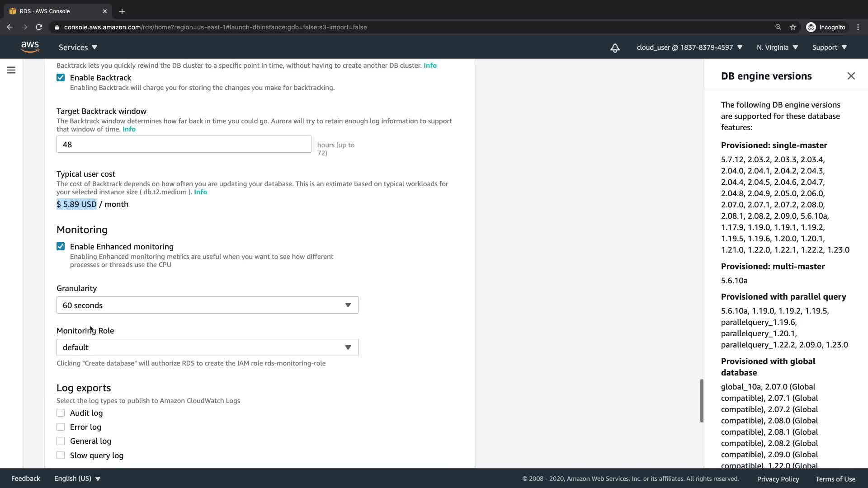Close the DB engine versions panel

coord(851,76)
